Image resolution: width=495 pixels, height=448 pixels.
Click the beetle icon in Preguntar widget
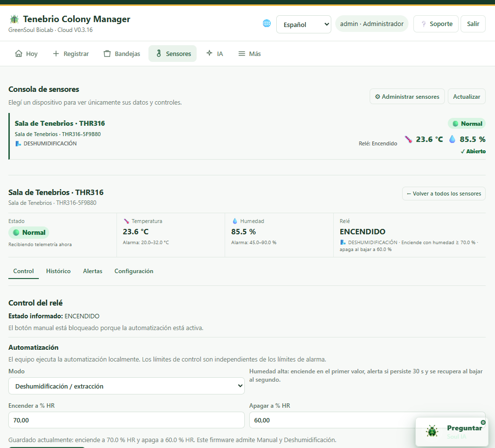tap(432, 431)
